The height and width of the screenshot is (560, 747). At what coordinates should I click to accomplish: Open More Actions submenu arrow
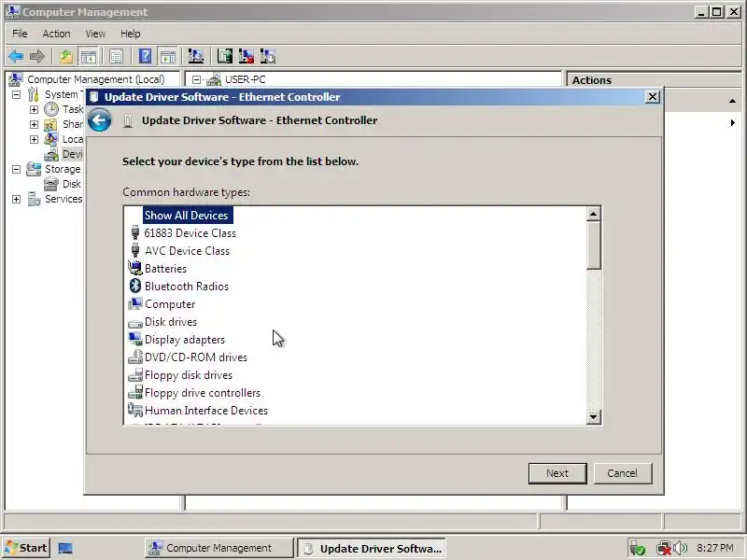(x=732, y=123)
